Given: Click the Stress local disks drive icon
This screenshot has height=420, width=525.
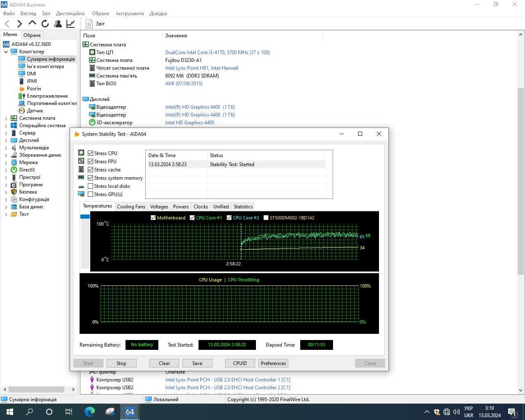Looking at the screenshot, I should (x=81, y=186).
